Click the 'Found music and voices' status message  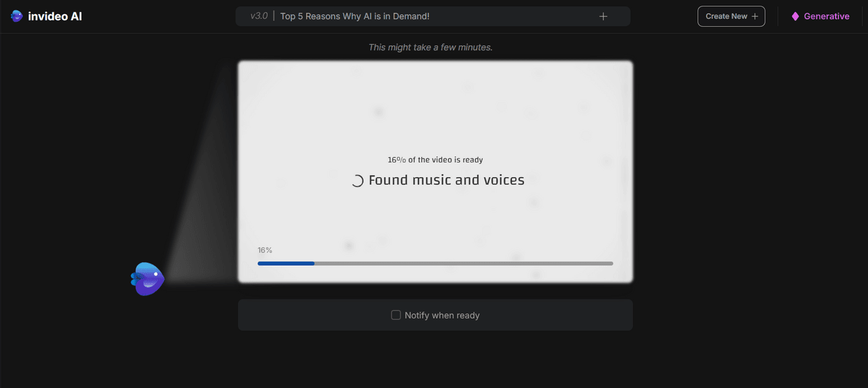[446, 180]
